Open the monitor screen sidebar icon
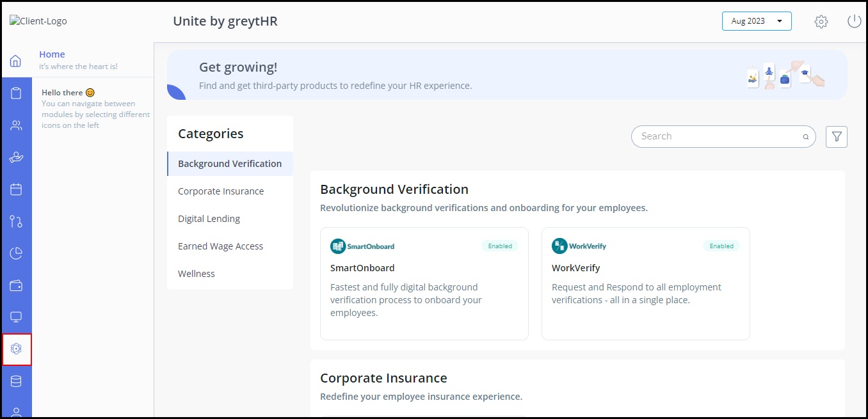Image resolution: width=868 pixels, height=419 pixels. (x=16, y=317)
